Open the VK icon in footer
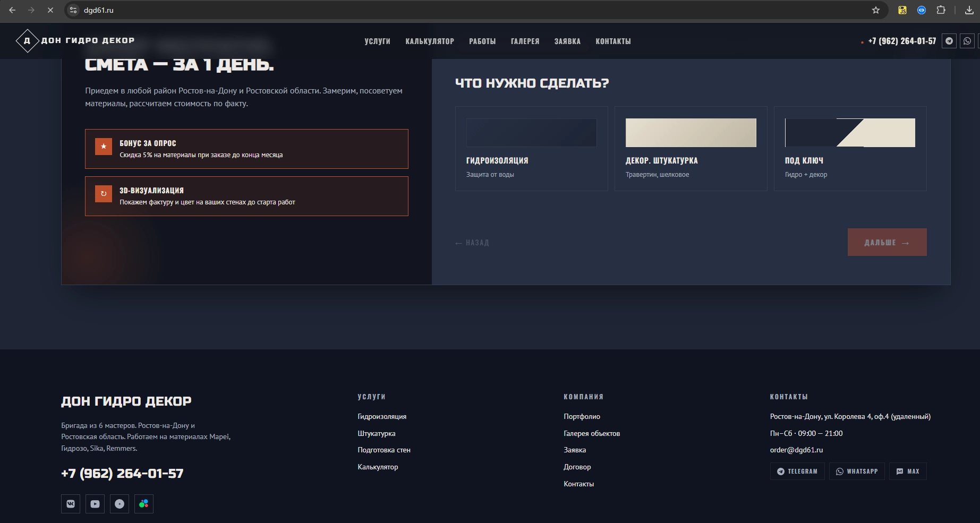Screen dimensions: 980x523 point(71,504)
